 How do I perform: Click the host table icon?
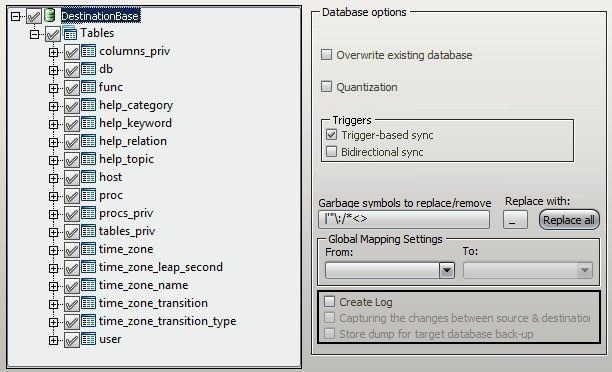(x=88, y=177)
